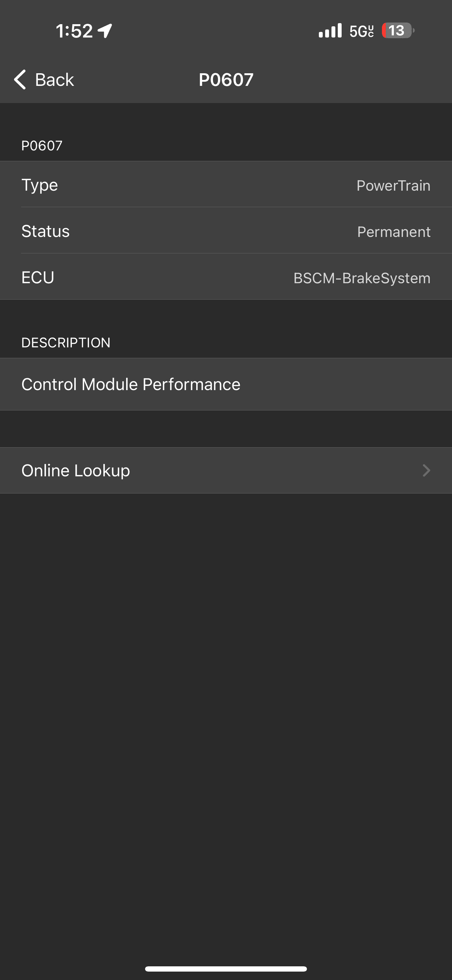Tap the 1:52 clock in status bar
This screenshot has height=980, width=452.
[75, 31]
